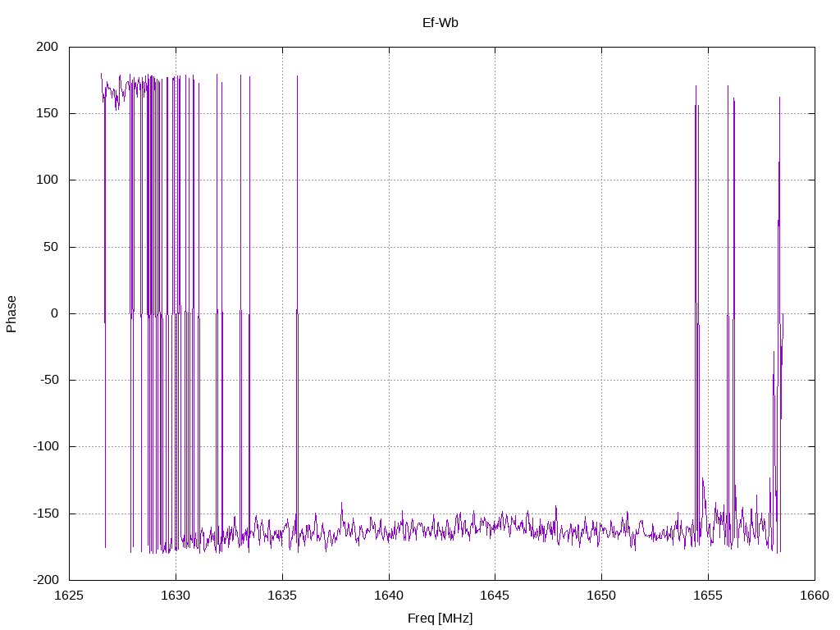Click the x-axis tick label 1645
This screenshot has width=840, height=630.
click(x=495, y=596)
